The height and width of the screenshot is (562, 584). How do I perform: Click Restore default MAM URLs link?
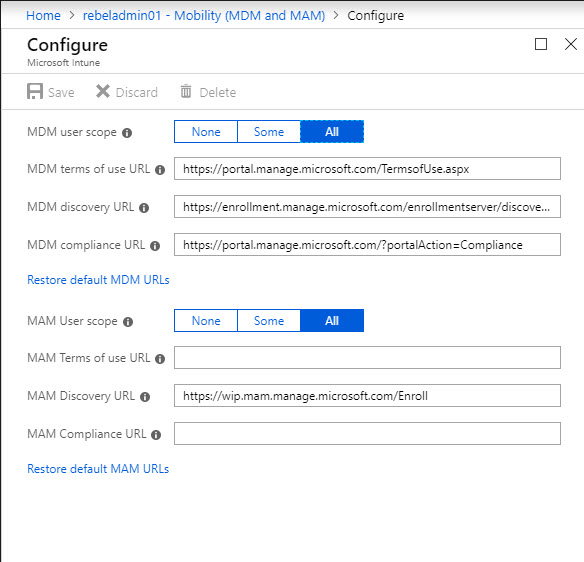(x=98, y=469)
